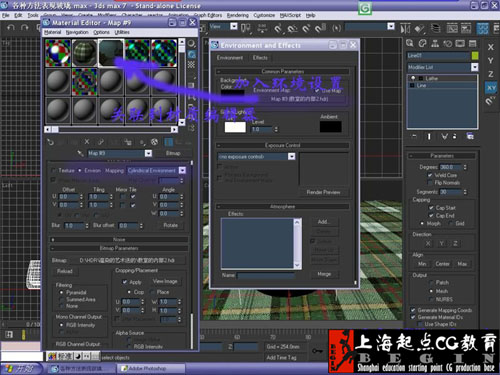
Task: Click the Selection Lock key icon in status bar
Action: pos(317,351)
